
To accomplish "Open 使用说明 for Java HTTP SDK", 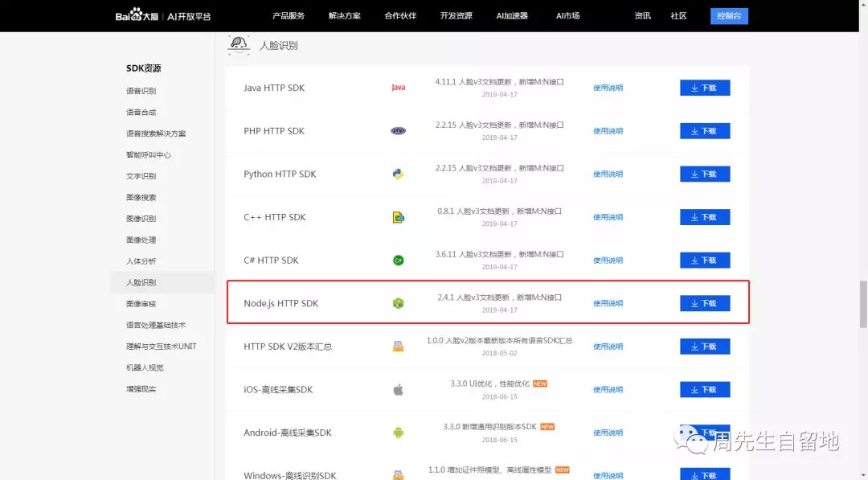I will point(608,88).
